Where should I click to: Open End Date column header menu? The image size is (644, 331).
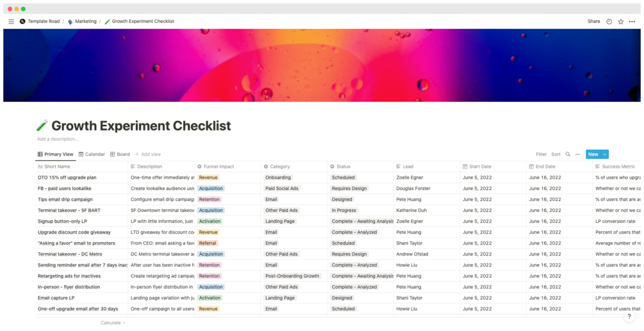(x=560, y=166)
